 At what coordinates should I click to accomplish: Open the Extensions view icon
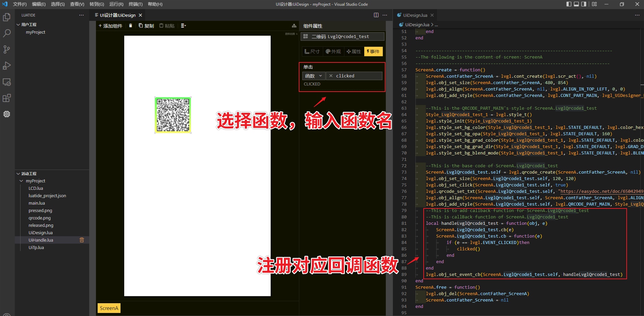(7, 98)
